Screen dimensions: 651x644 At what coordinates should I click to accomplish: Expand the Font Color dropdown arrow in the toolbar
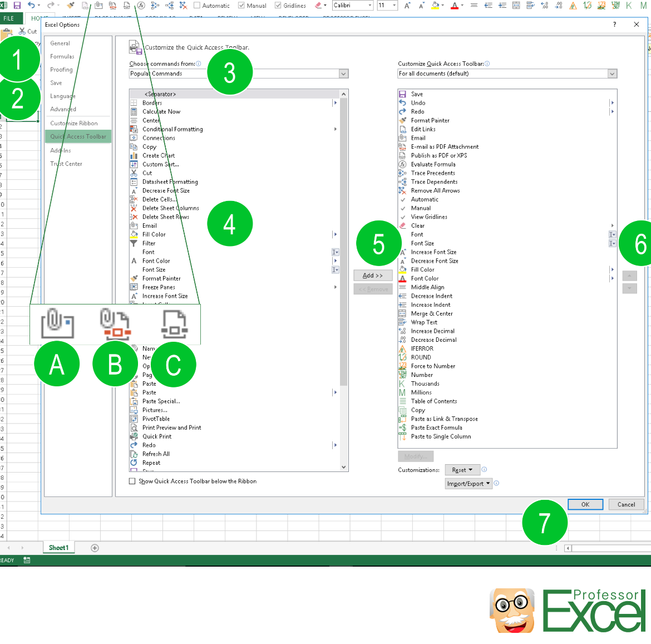tap(462, 6)
